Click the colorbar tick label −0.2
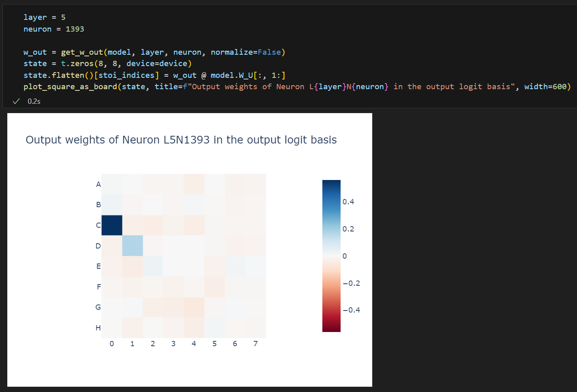Screen dimensions: 577x392 [x=351, y=283]
